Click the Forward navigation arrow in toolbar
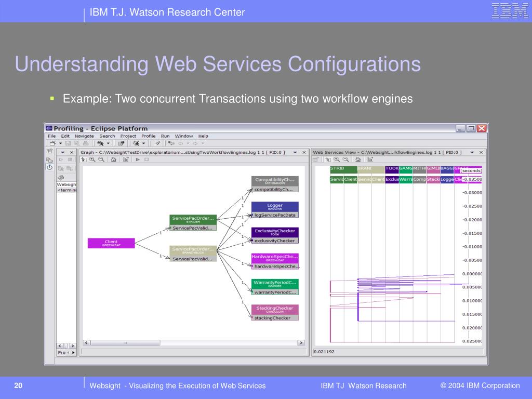Viewport: 532px width, 399px height. click(195, 143)
